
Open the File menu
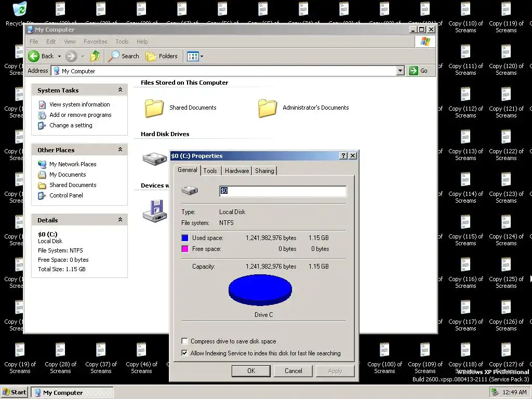34,42
